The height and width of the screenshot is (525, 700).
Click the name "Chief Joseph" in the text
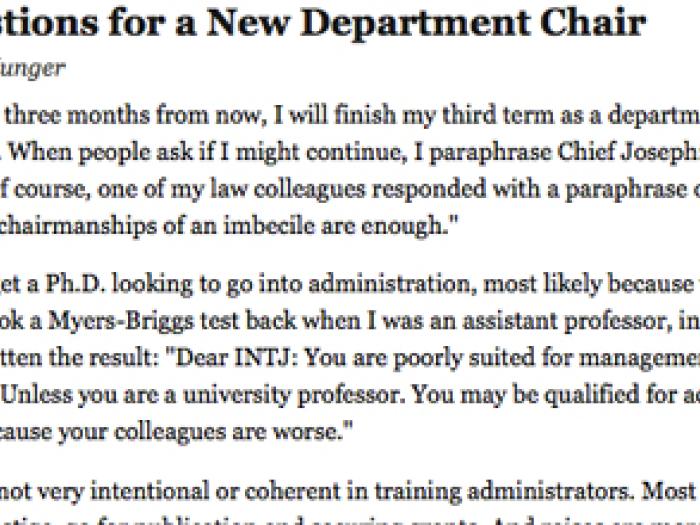(x=629, y=152)
